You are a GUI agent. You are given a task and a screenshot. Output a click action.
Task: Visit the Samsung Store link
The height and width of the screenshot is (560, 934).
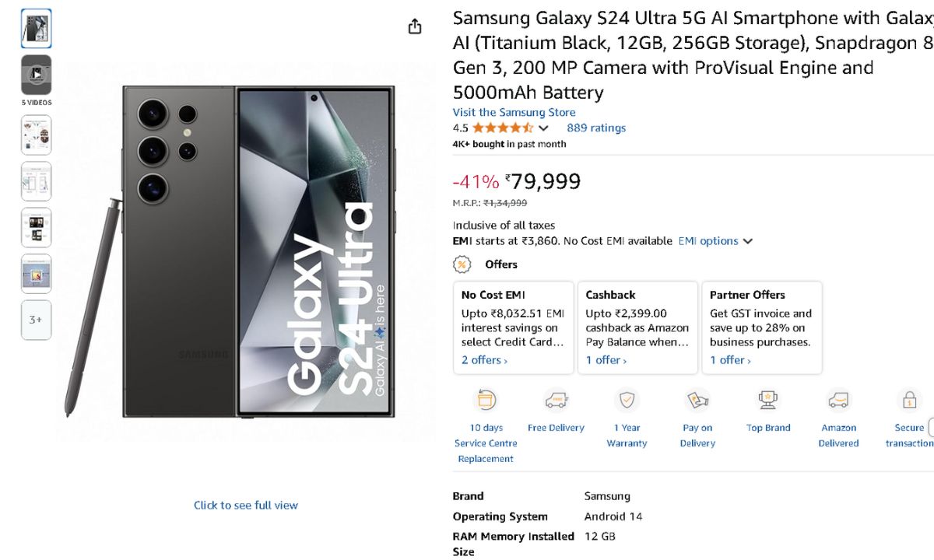(x=514, y=112)
